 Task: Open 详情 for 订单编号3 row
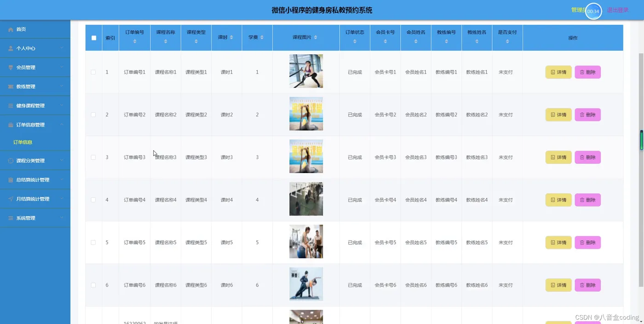[558, 157]
